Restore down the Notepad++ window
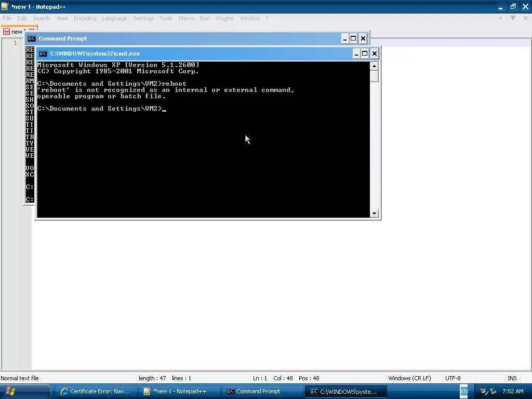532x399 pixels. click(x=513, y=6)
